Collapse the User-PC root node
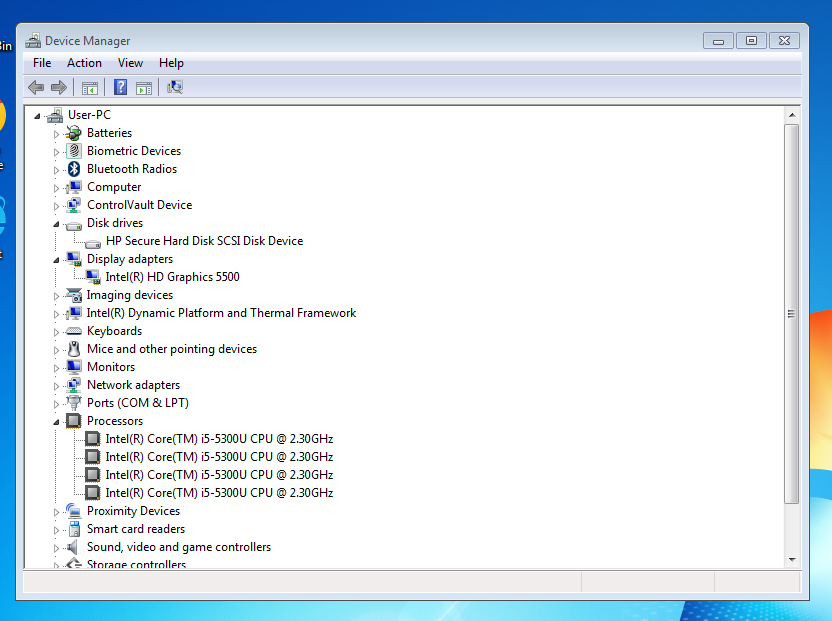This screenshot has height=621, width=832. [x=37, y=116]
